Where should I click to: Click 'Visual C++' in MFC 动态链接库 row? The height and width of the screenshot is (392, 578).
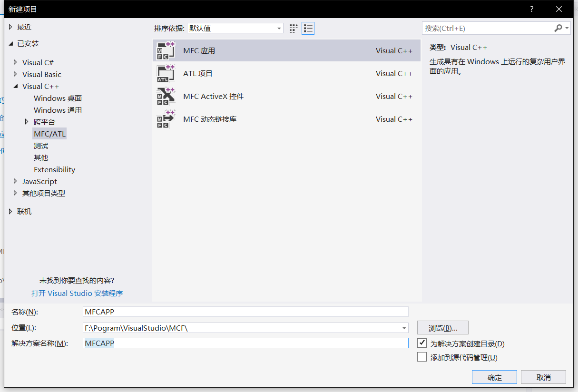pos(394,119)
